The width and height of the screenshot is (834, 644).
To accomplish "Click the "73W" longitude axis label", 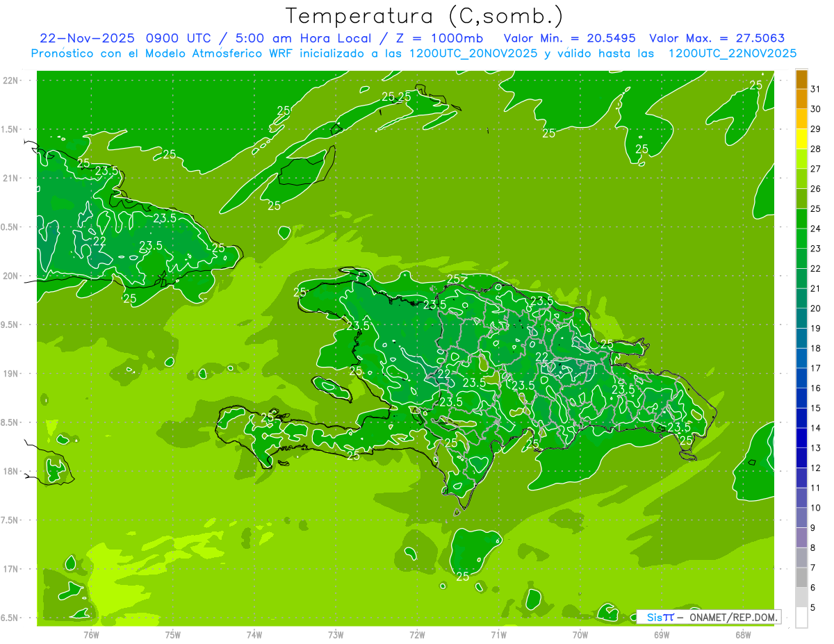I will click(336, 635).
